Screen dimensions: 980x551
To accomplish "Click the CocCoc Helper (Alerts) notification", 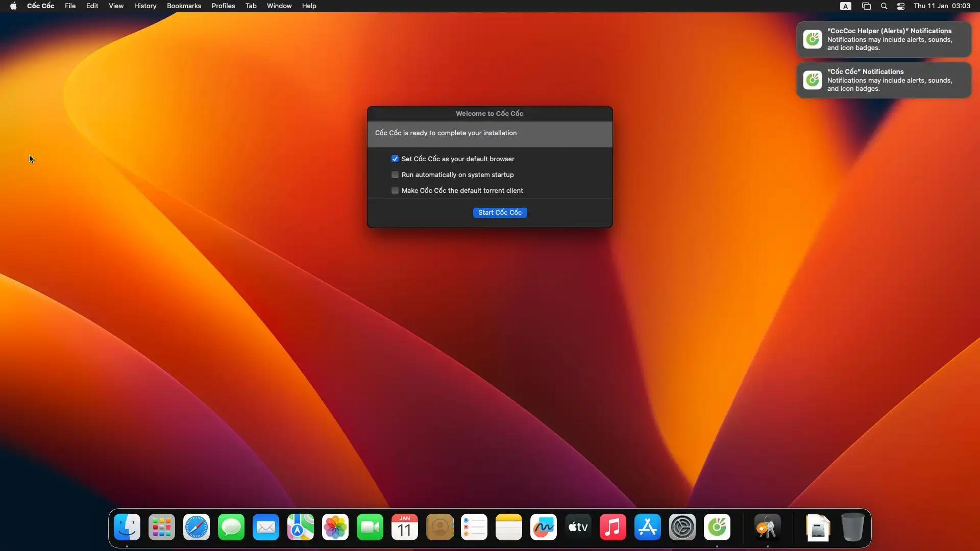I will coord(884,39).
